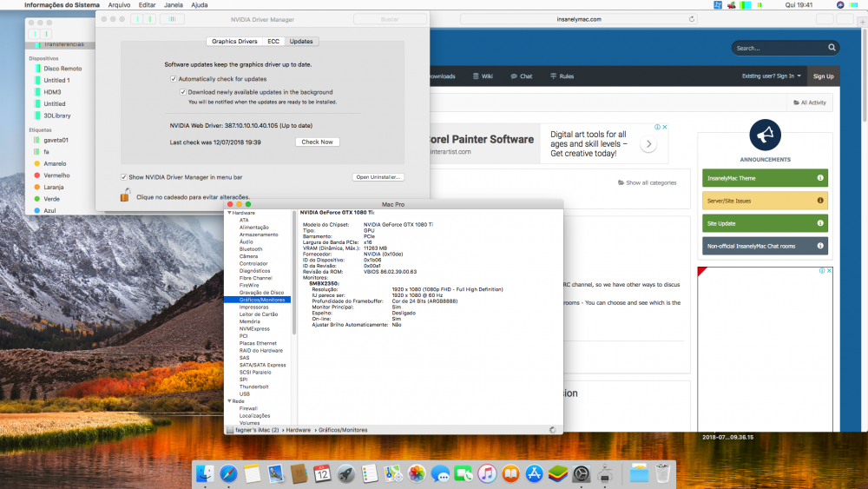Select the Azul blue tag

[49, 211]
